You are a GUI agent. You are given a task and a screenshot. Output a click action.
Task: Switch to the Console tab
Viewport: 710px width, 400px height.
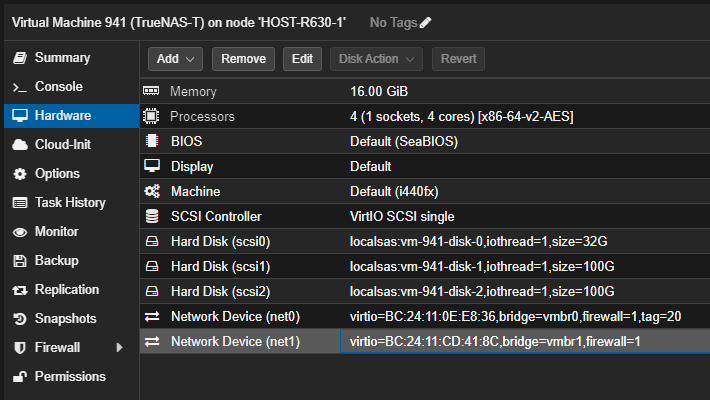click(72, 87)
